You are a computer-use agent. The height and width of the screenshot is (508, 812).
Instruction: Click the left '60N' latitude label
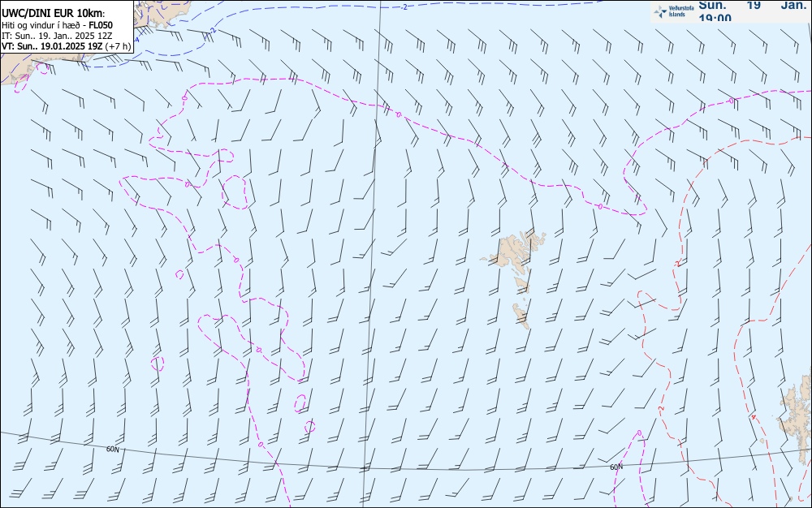(112, 450)
